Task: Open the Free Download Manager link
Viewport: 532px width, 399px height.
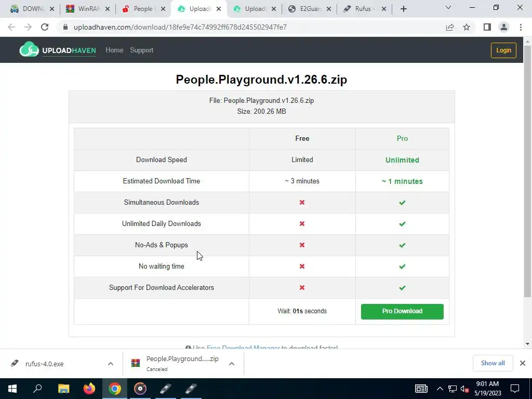Action: [x=243, y=348]
